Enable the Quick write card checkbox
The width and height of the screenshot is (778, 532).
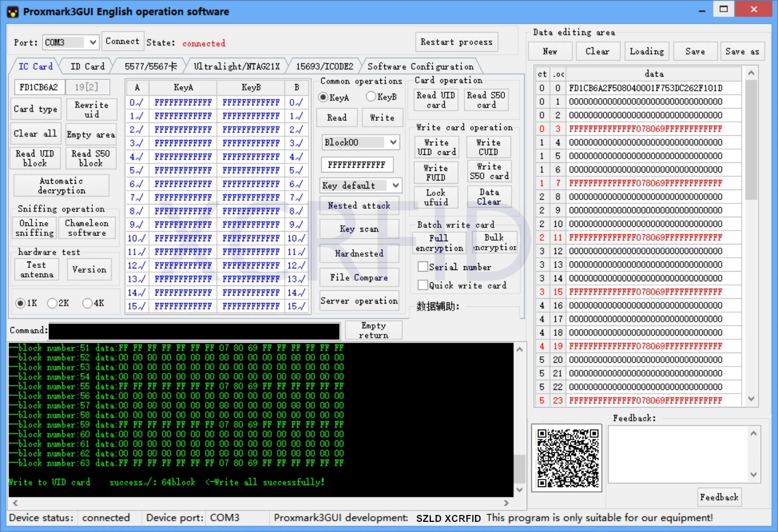point(423,285)
